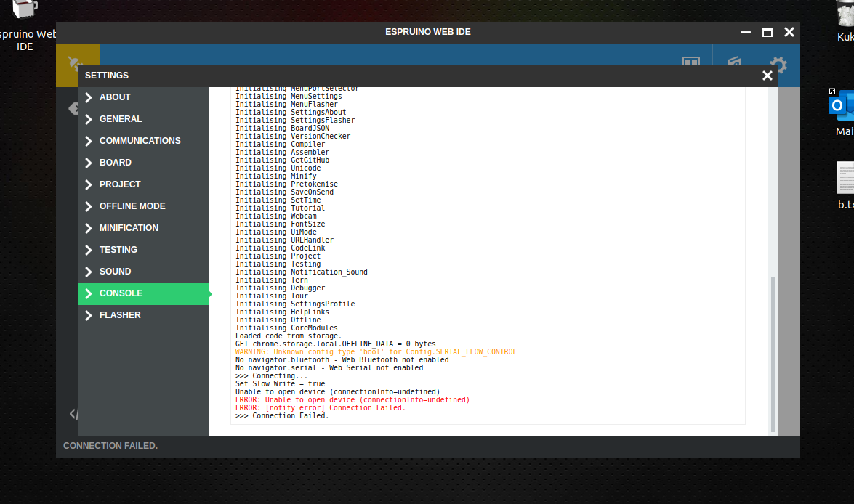The image size is (854, 504).
Task: Click the orange SERIAL_FLOW_CONTROL warning line
Action: coord(376,352)
